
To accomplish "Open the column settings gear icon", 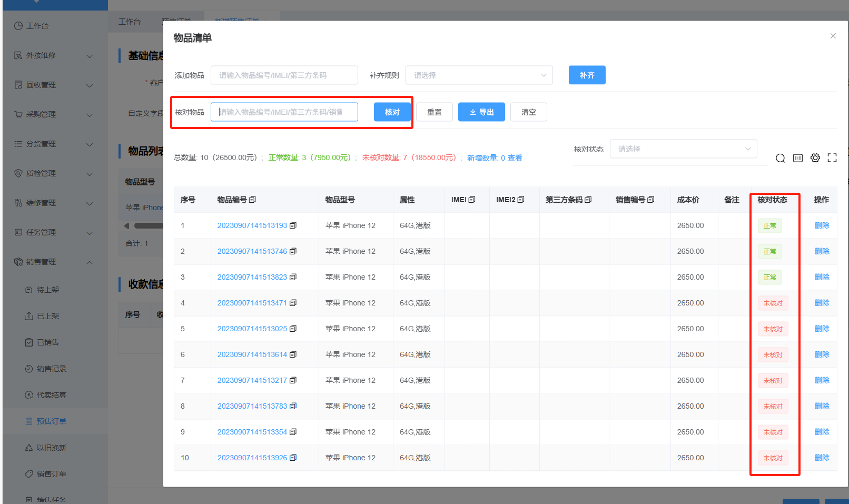I will tap(815, 158).
